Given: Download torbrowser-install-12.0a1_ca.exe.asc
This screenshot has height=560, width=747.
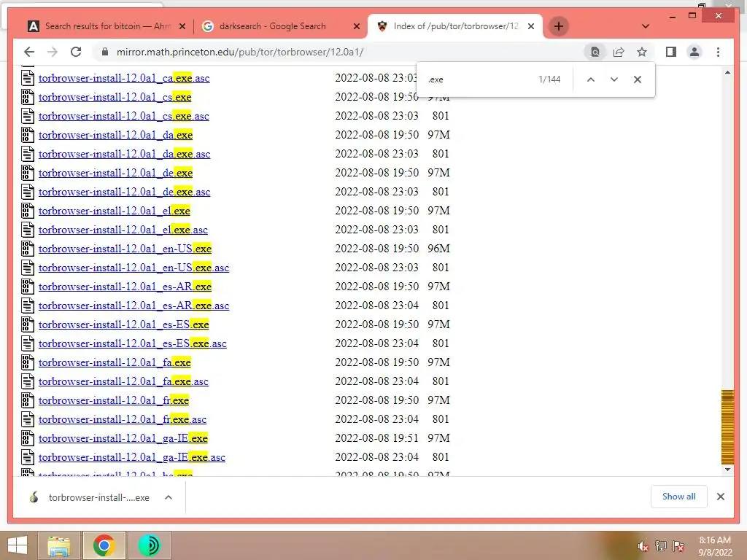Looking at the screenshot, I should 124,78.
